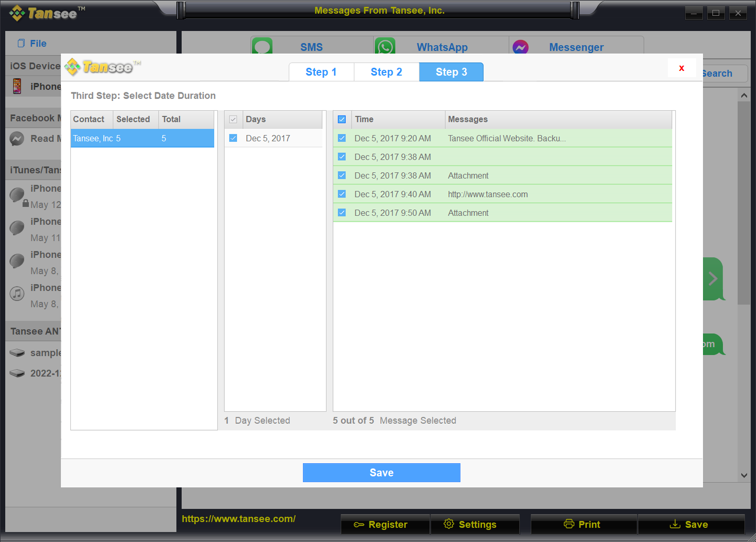
Task: Click the backup icon beside May 12
Action: [x=18, y=195]
